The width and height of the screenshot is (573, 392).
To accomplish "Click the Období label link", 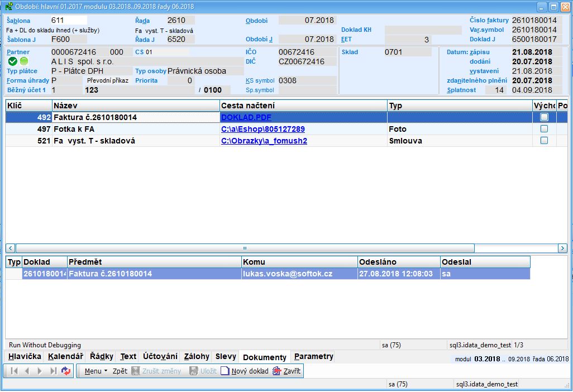I will tap(256, 21).
